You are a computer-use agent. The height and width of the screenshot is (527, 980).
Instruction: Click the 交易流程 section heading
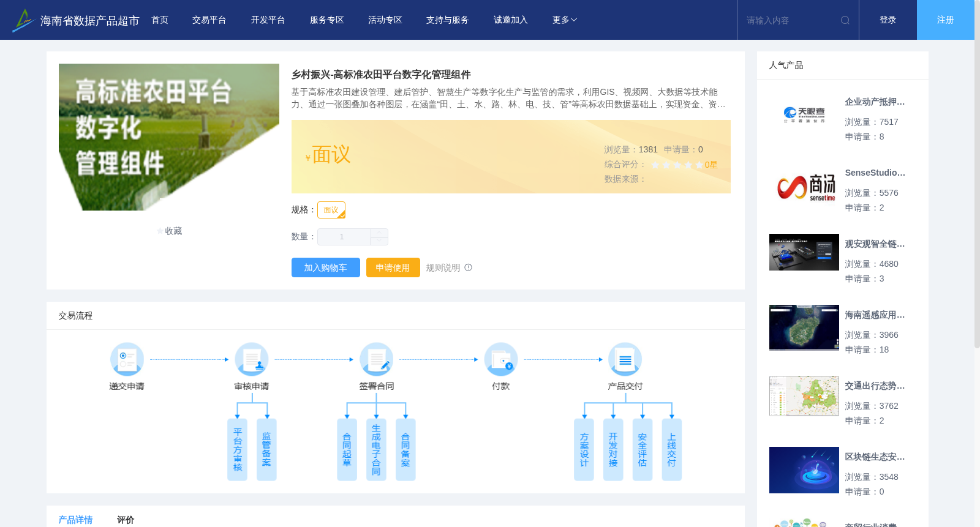tap(75, 316)
